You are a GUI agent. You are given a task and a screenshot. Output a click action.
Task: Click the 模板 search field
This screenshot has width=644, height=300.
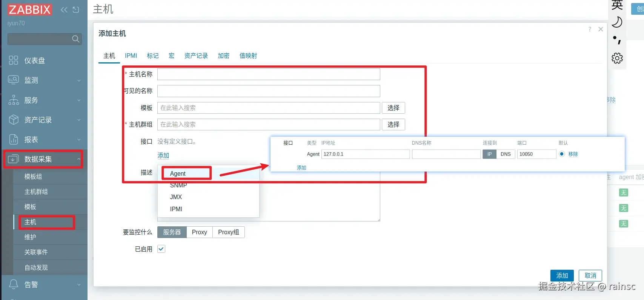pos(269,108)
